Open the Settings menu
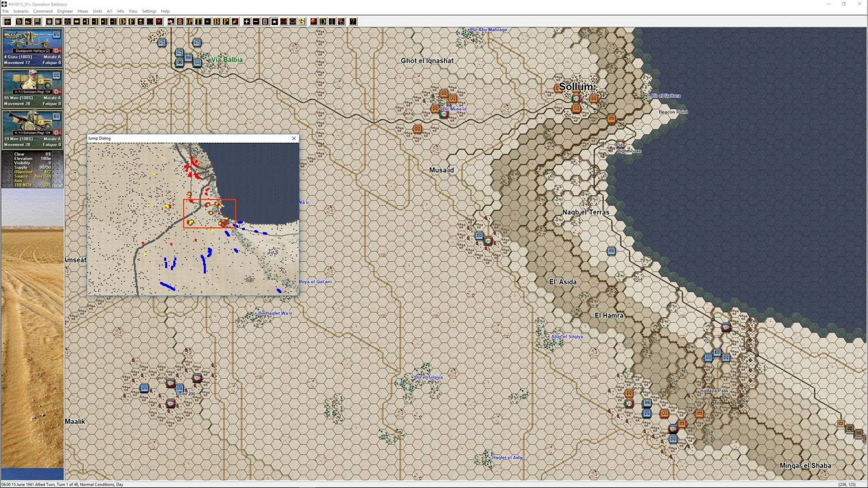This screenshot has width=868, height=488. pos(149,11)
